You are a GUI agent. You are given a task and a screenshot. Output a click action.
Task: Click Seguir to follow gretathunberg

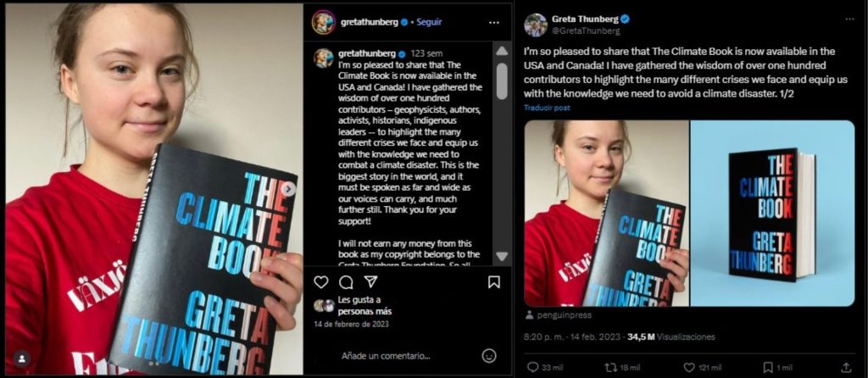[x=429, y=22]
